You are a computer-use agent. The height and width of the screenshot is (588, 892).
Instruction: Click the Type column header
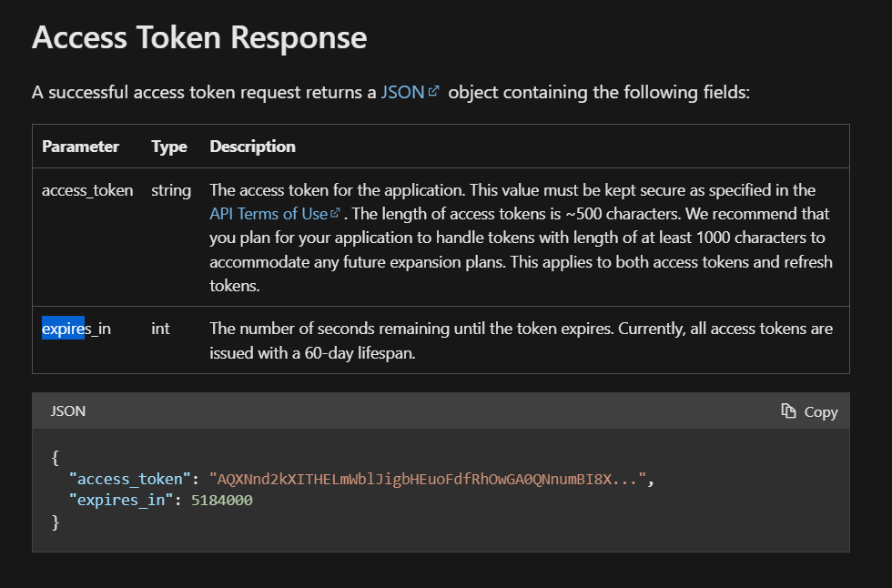169,147
